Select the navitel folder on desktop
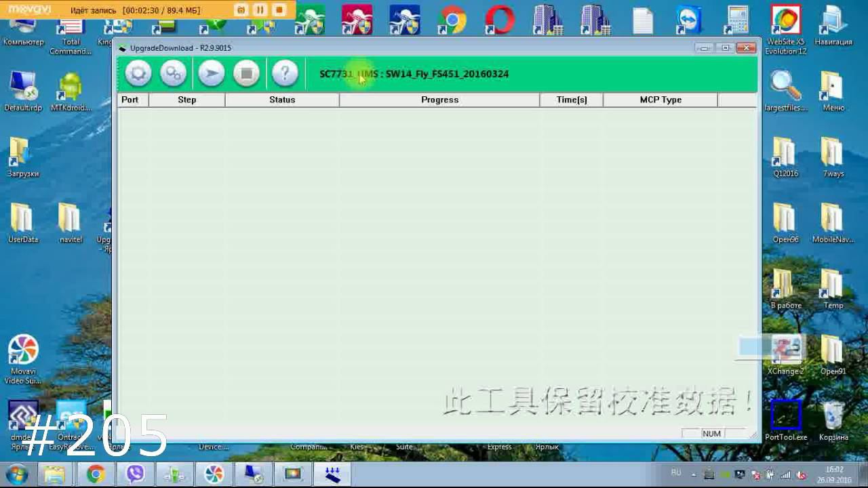The width and height of the screenshot is (868, 488). [x=71, y=223]
